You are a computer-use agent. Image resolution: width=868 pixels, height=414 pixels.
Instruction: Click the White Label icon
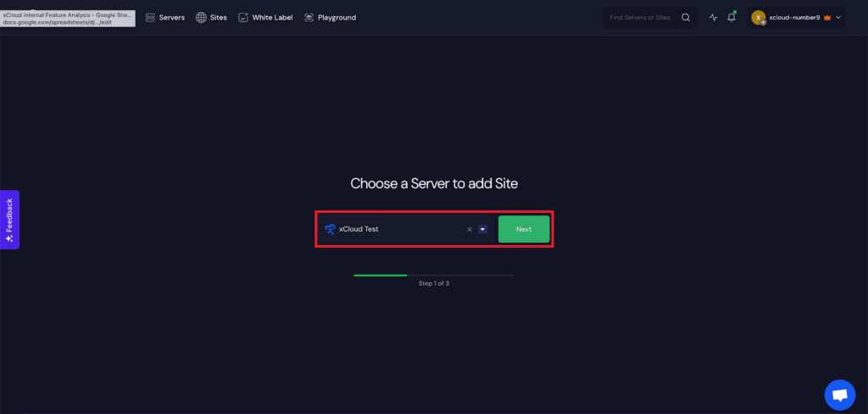click(243, 17)
